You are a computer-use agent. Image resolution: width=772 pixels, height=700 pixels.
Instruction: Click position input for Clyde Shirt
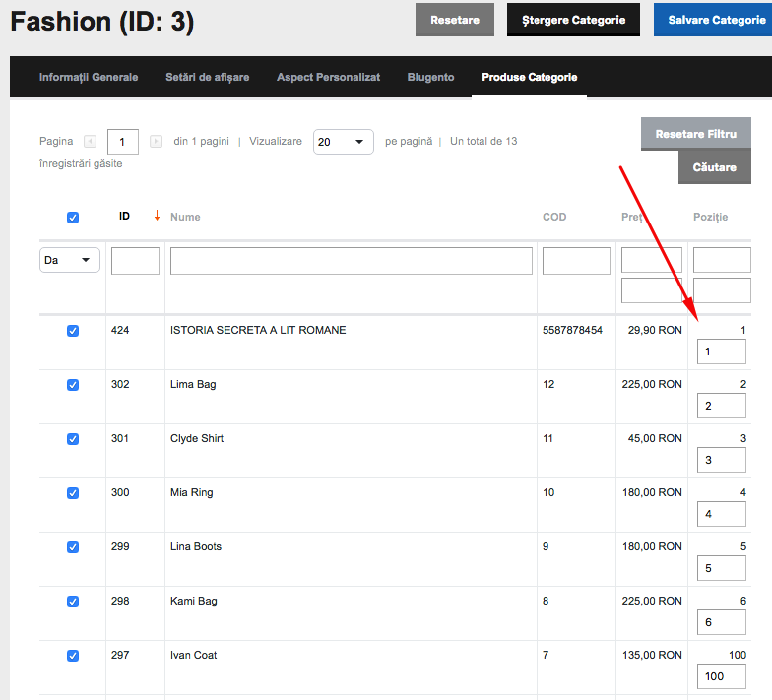click(x=721, y=460)
